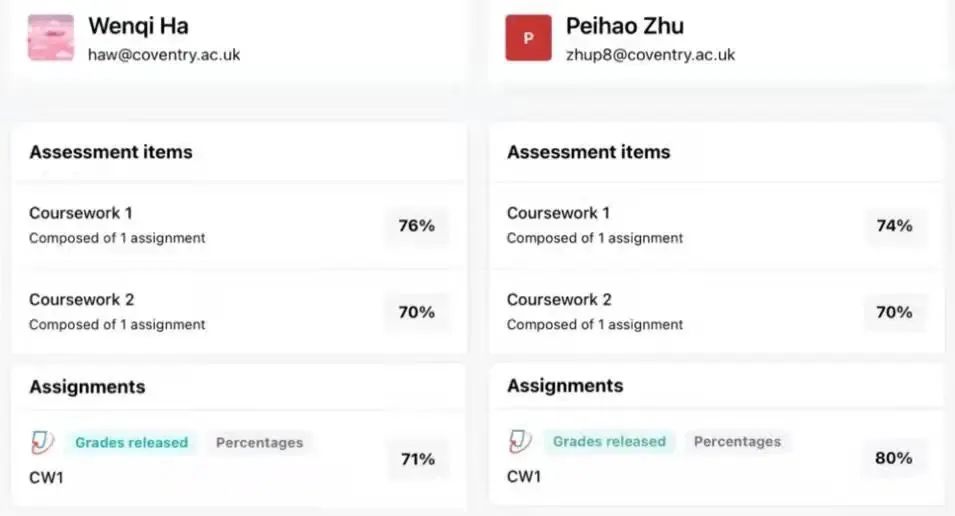Click Peihao Zhu's email zhup8@coventry.ac.uk
Viewport: 955px width, 516px height.
tap(650, 55)
